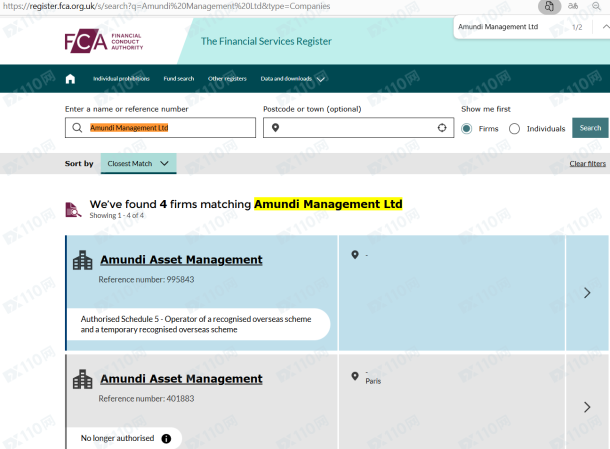The height and width of the screenshot is (449, 610).
Task: Open the Individual prohibitions menu item
Action: tap(121, 79)
